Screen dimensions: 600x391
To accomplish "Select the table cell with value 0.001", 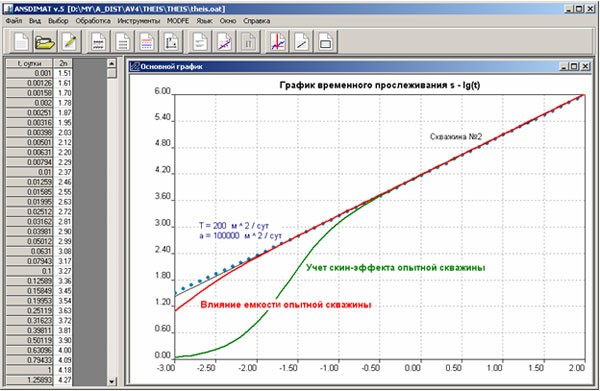I will (29, 73).
